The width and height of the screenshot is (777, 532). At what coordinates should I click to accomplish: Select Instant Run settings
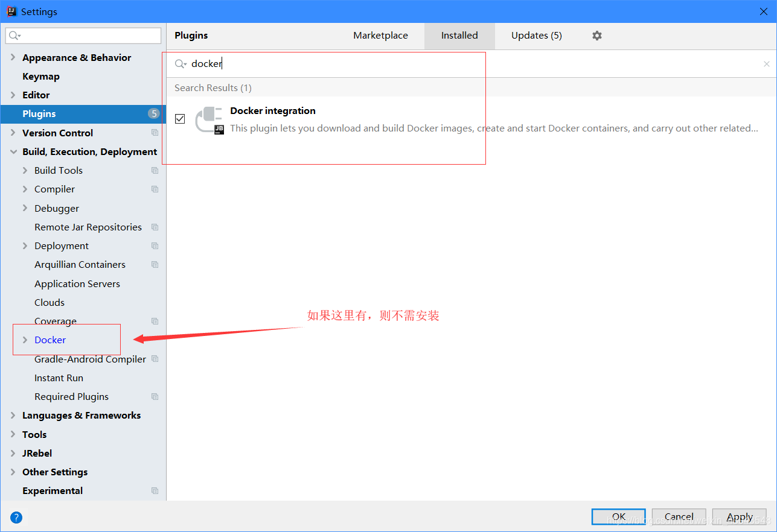pos(59,378)
